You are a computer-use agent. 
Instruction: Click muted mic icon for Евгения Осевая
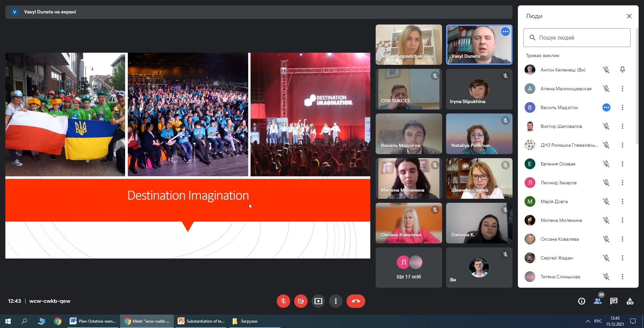pyautogui.click(x=606, y=164)
